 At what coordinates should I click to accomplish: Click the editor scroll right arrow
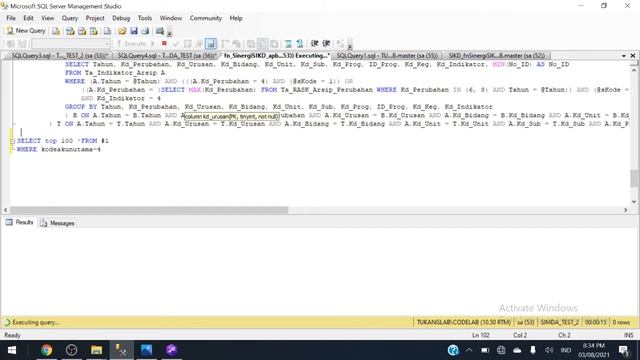625,210
